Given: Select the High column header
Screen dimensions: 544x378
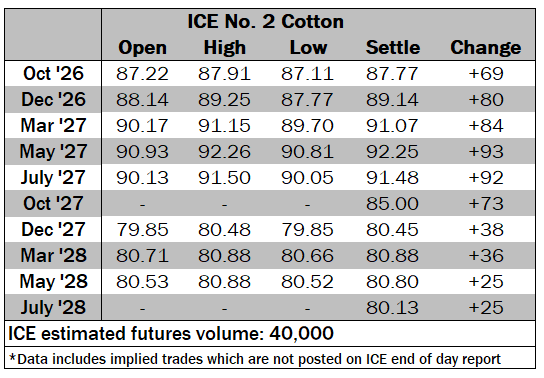Looking at the screenshot, I should pyautogui.click(x=224, y=48).
